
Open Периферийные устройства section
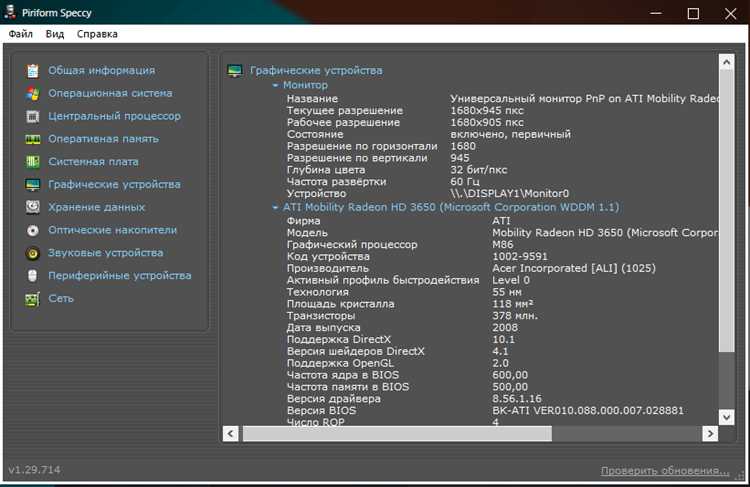pyautogui.click(x=120, y=276)
